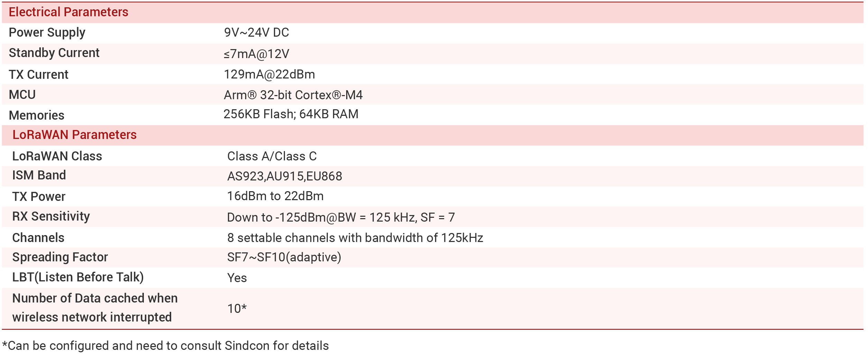Select the Standby Current label
868x354 pixels.
(x=54, y=53)
